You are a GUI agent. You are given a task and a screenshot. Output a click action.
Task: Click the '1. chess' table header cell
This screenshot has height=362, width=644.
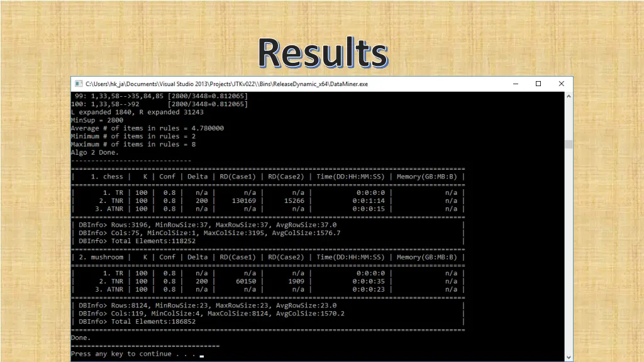106,177
